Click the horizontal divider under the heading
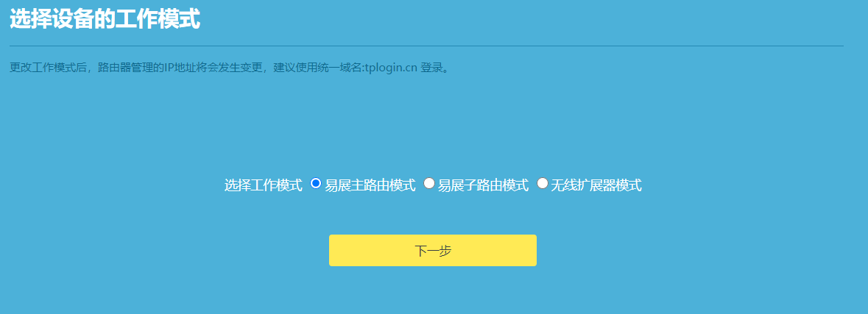Image resolution: width=868 pixels, height=314 pixels. [427, 46]
